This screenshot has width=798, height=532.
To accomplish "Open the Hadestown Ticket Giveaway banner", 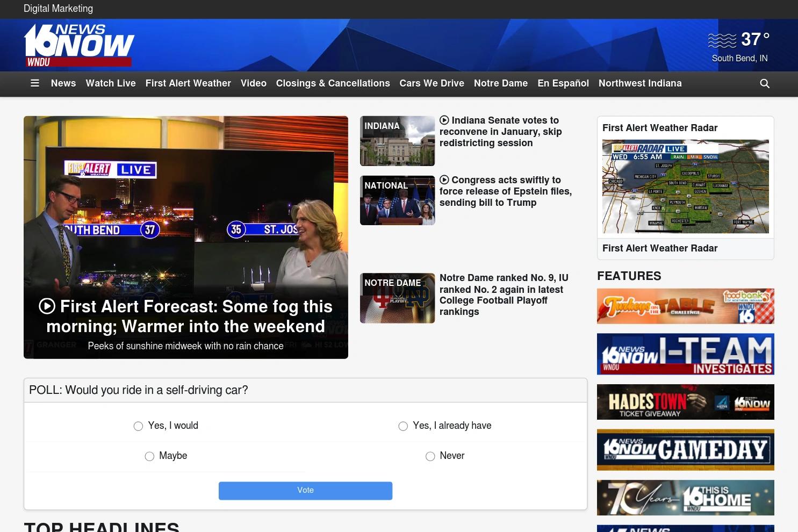I will tap(686, 402).
